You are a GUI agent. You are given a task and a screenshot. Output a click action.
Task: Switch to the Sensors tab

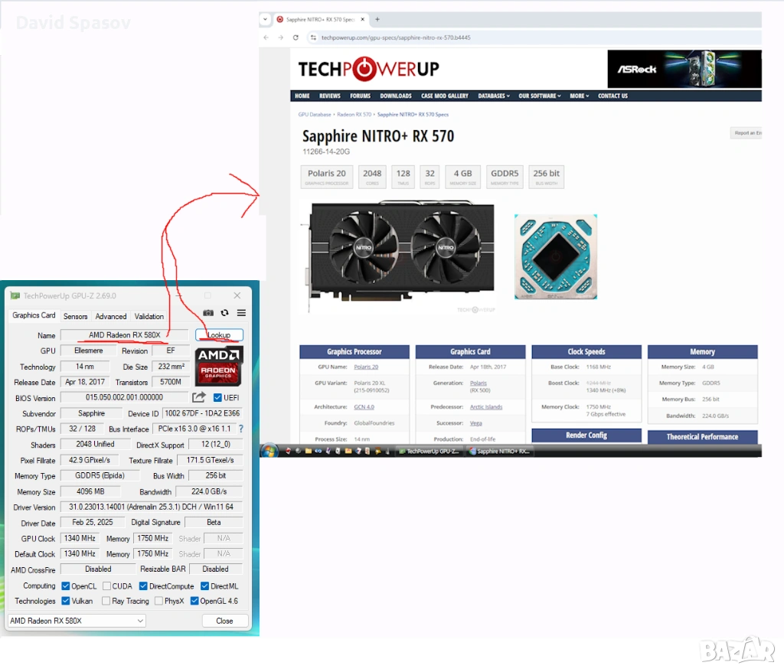pos(75,316)
